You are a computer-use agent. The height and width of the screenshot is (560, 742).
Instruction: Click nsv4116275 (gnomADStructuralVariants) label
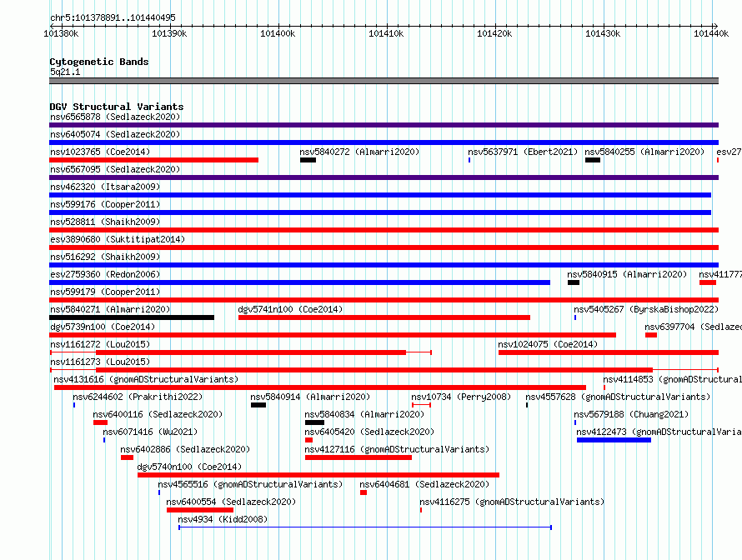pos(512,502)
